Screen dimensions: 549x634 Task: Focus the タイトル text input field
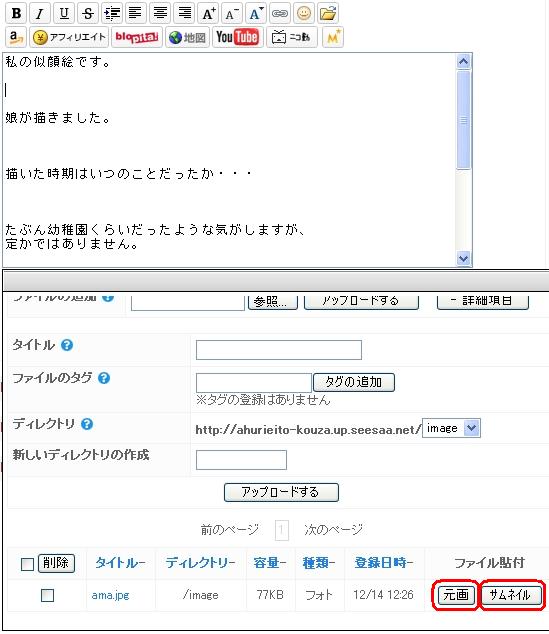coord(279,350)
